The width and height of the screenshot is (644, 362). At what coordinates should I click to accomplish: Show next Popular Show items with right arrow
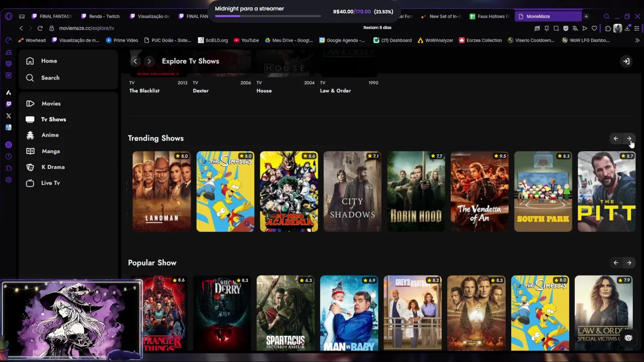coord(629,263)
